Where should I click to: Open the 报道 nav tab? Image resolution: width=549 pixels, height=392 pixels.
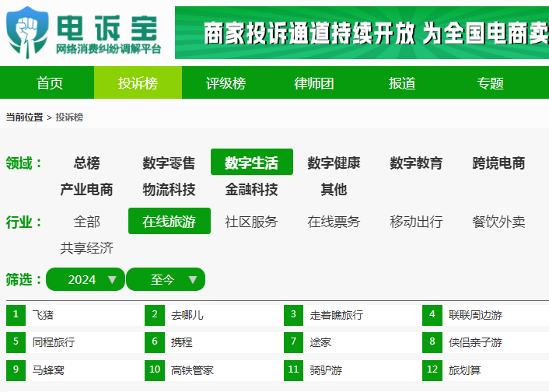coord(402,82)
